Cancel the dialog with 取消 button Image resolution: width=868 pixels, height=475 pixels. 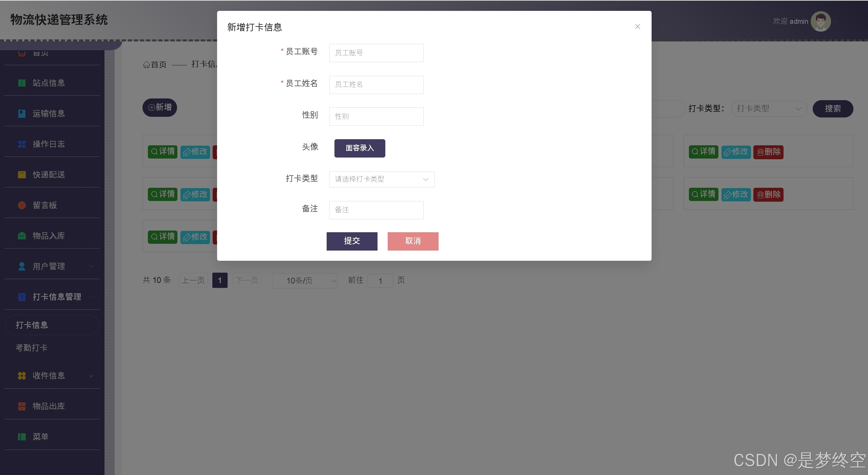[412, 241]
